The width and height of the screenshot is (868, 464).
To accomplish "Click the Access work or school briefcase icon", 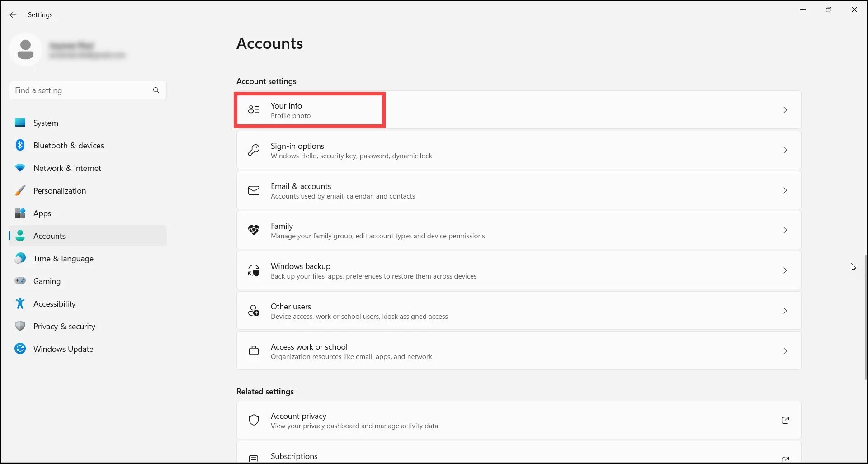I will tap(254, 351).
